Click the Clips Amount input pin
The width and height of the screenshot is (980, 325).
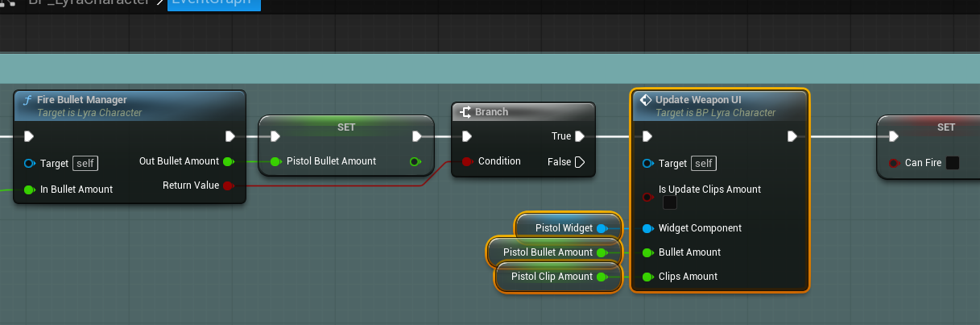[x=648, y=277]
